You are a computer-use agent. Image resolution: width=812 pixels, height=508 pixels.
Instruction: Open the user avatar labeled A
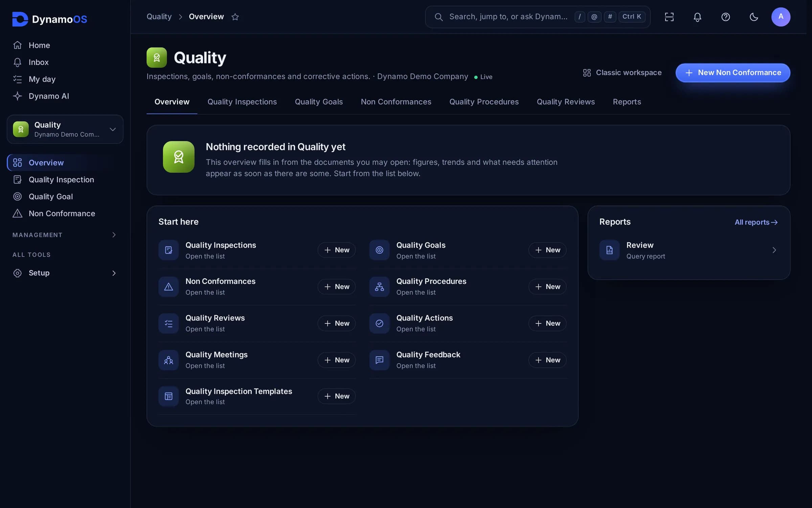tap(781, 17)
